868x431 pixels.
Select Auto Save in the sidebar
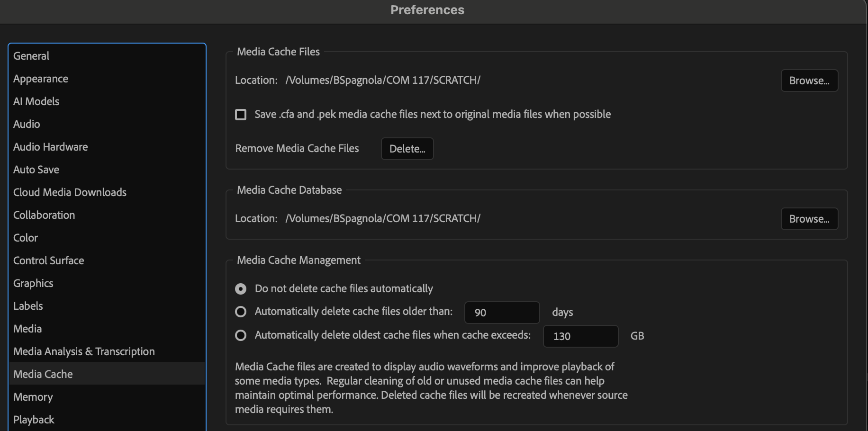pos(36,170)
